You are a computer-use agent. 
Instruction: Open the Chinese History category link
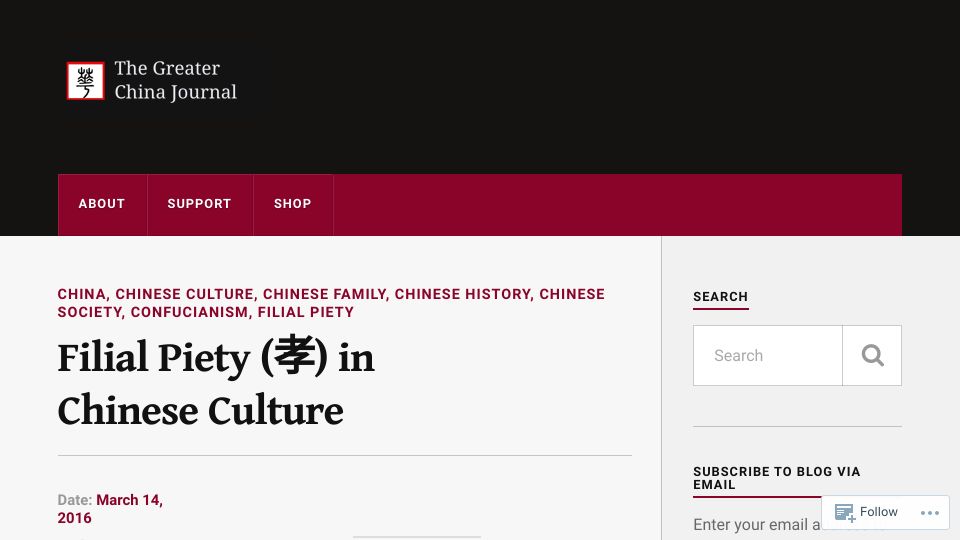click(x=462, y=294)
